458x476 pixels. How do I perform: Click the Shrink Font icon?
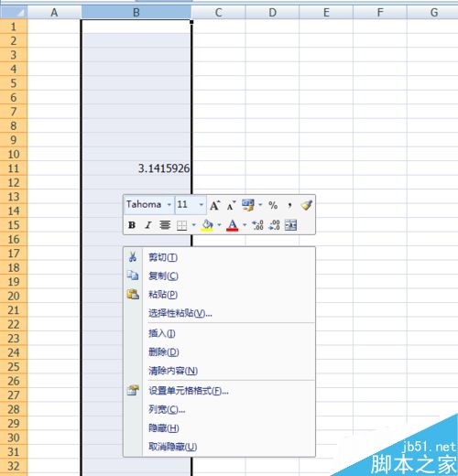point(231,205)
